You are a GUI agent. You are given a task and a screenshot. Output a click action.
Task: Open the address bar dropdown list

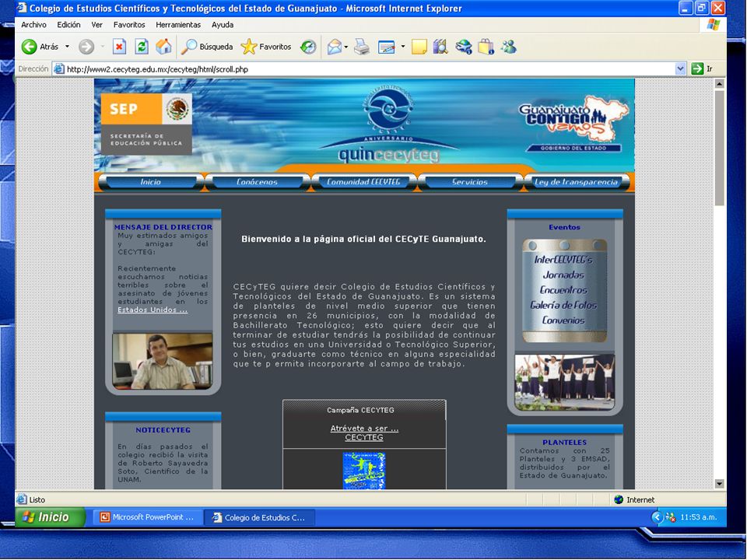click(680, 69)
